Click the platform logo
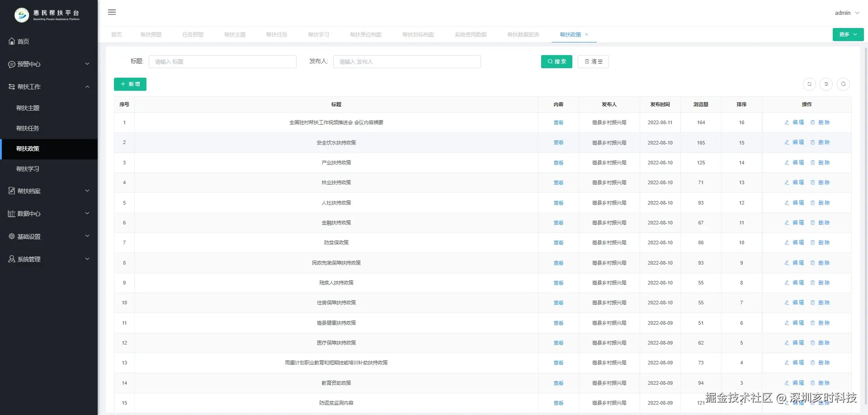 [x=47, y=15]
